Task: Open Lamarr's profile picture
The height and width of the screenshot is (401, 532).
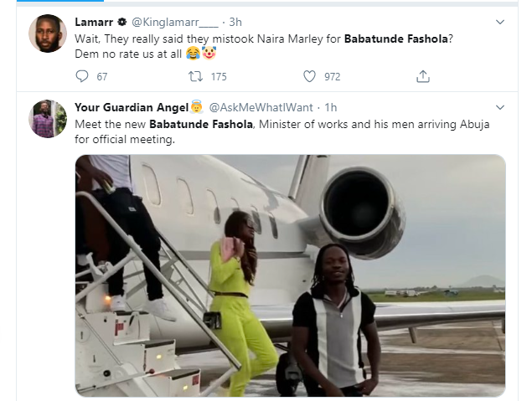Action: pyautogui.click(x=48, y=33)
